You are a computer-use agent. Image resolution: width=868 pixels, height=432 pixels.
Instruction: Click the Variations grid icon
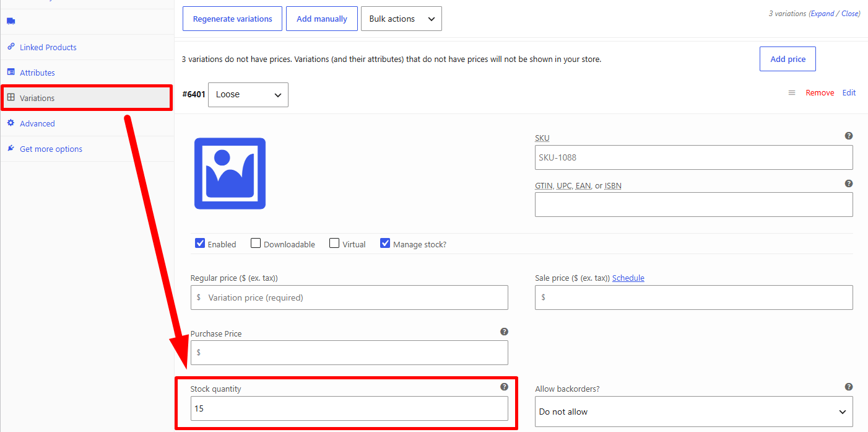point(11,97)
